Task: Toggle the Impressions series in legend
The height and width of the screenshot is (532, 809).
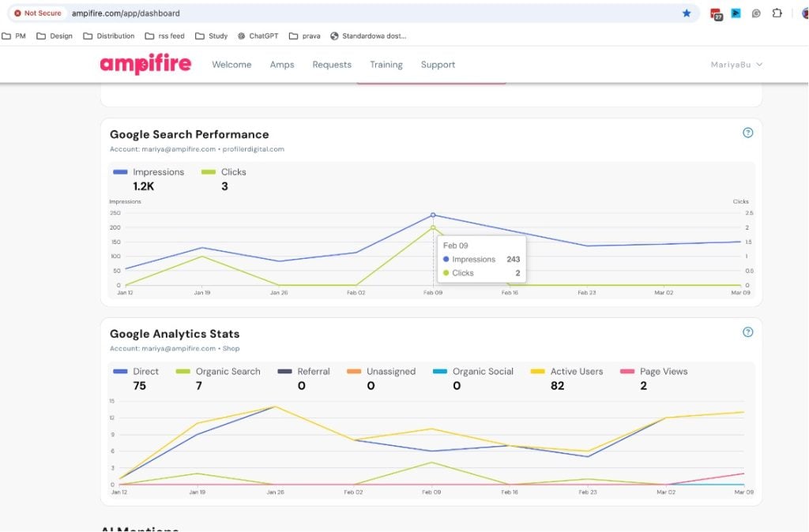Action: coord(149,171)
